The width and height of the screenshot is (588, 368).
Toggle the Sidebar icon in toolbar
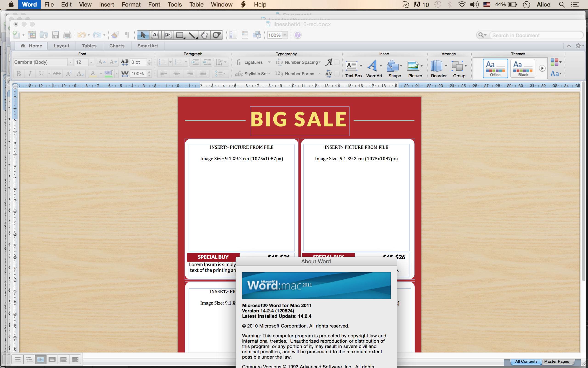233,35
